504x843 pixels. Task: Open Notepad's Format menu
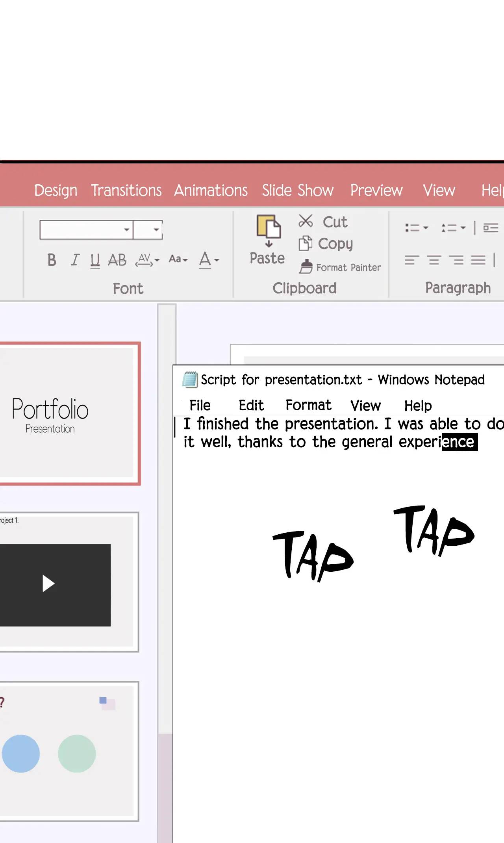tap(308, 405)
